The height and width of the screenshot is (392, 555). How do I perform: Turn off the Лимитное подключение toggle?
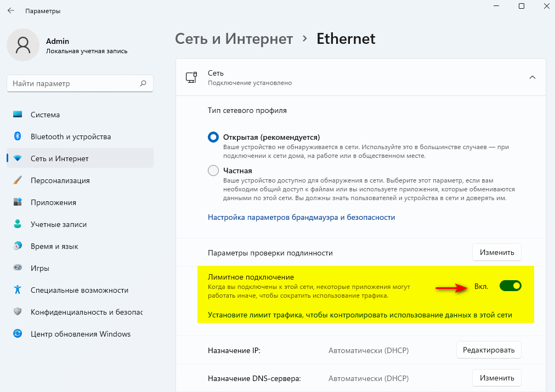click(510, 286)
